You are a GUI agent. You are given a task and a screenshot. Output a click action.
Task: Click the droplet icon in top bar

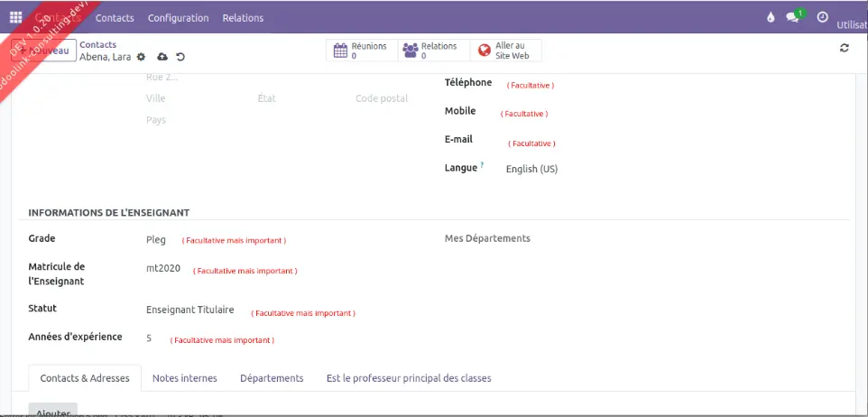[770, 17]
